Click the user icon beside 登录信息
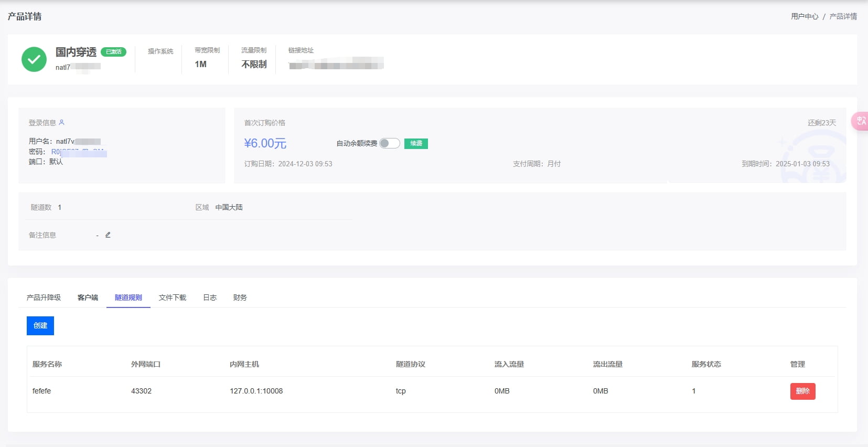This screenshot has height=447, width=868. tap(61, 122)
